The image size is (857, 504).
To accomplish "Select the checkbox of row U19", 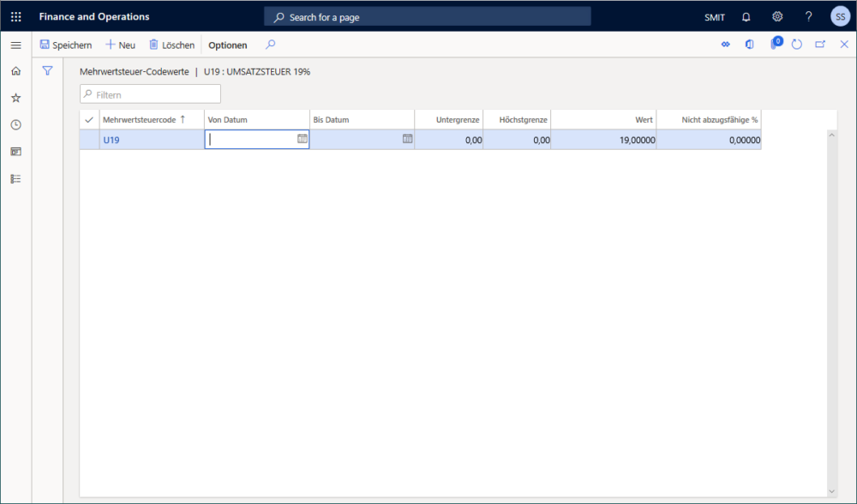I will click(x=89, y=139).
